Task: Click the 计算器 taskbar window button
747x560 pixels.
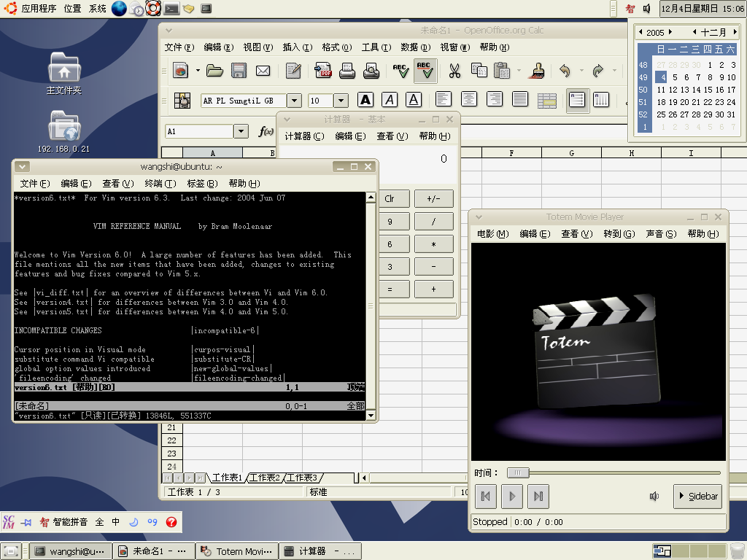Action: pos(320,551)
